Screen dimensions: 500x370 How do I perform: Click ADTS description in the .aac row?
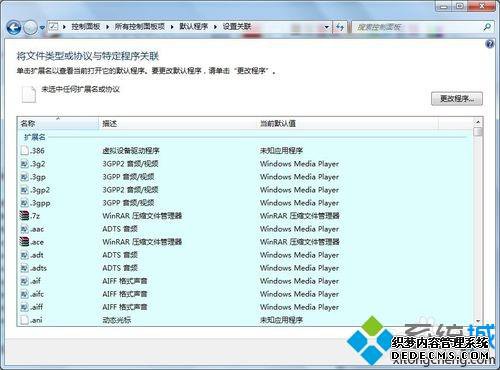[x=120, y=229]
